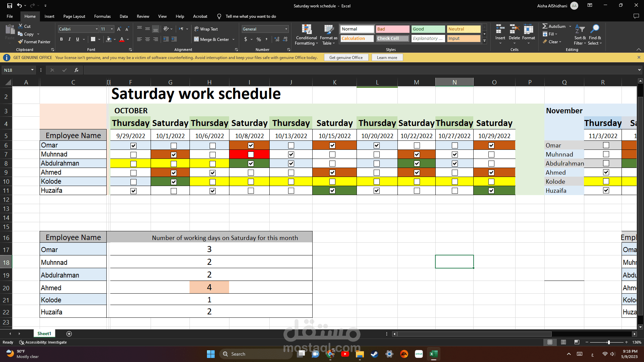Switch to the Data tab
The height and width of the screenshot is (362, 644).
[x=124, y=16]
